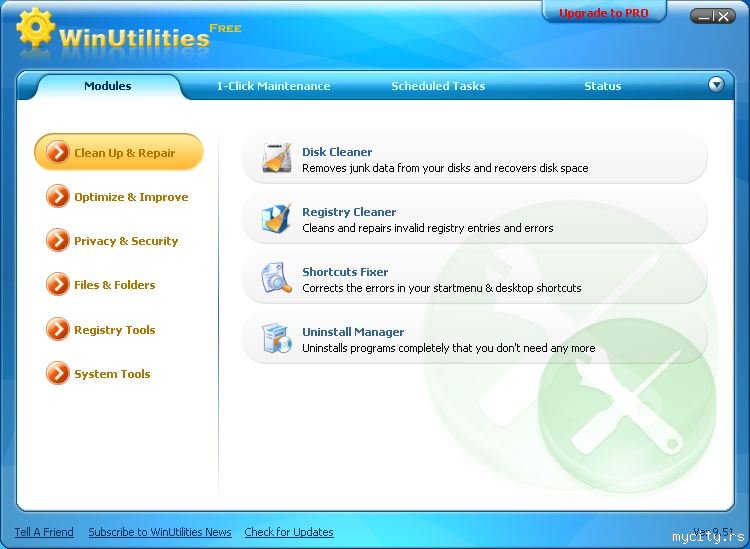Click arrow icon beside Registry Tools
Screen dimensions: 750x549
click(x=57, y=329)
